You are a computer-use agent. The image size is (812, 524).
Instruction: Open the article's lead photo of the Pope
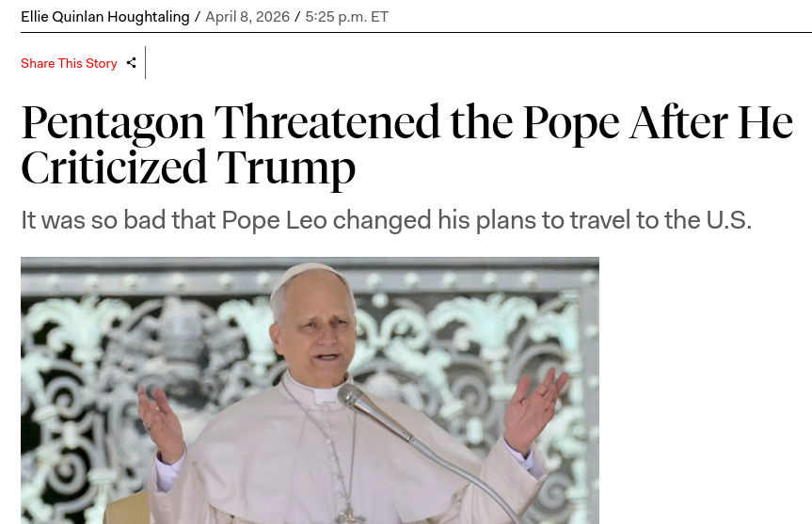point(310,390)
